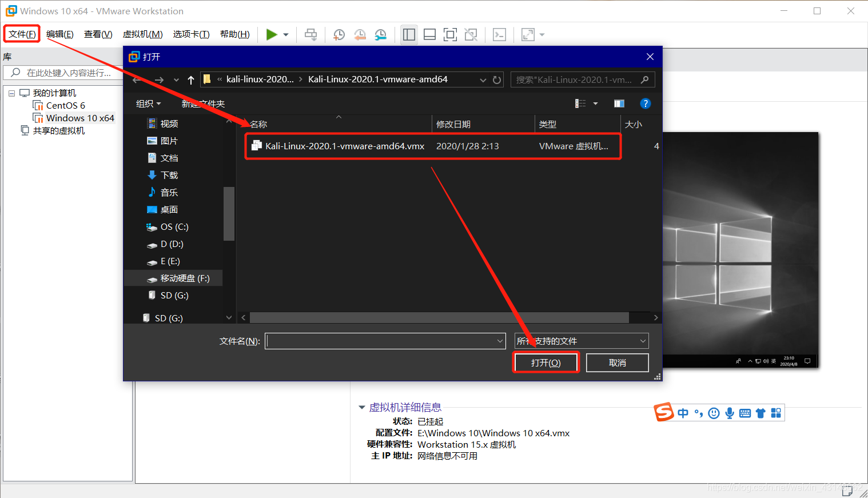Expand the address bar path dropdown
This screenshot has height=498, width=868.
483,80
